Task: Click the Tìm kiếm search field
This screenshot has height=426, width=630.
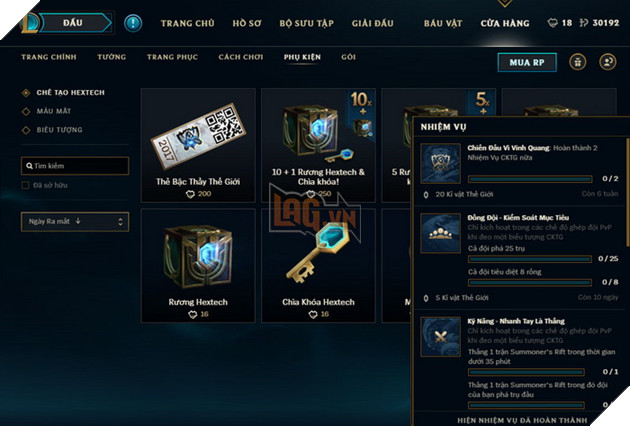Action: [x=75, y=166]
